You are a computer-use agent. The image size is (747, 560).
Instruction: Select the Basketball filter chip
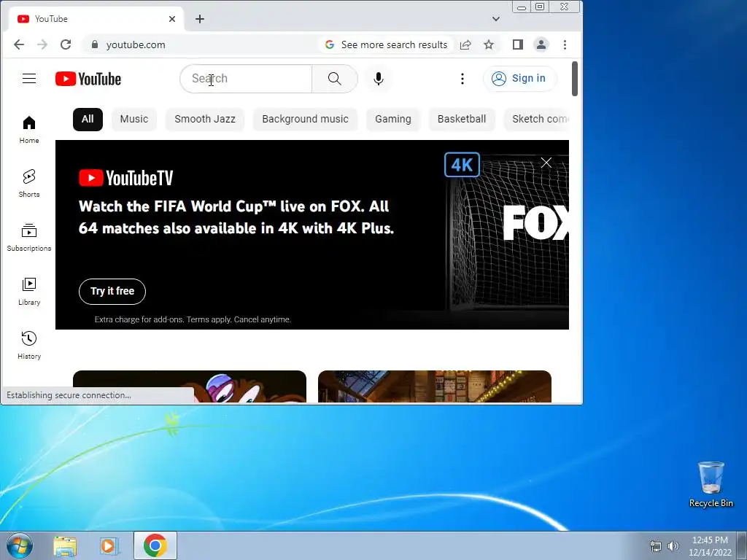point(462,119)
